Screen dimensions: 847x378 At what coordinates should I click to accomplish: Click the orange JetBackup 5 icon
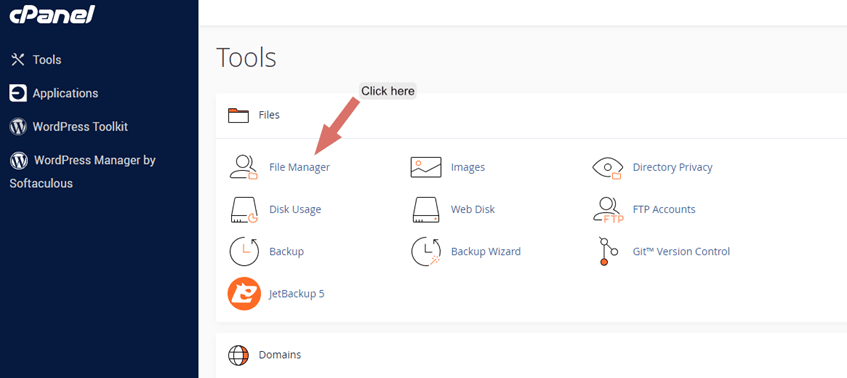coord(244,294)
